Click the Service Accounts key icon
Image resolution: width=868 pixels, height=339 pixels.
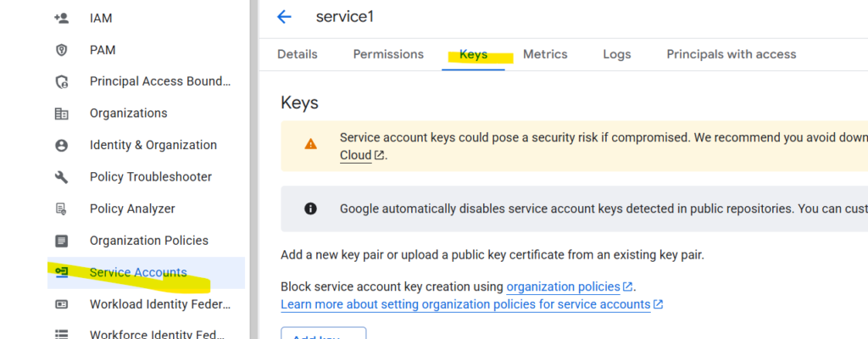click(61, 272)
